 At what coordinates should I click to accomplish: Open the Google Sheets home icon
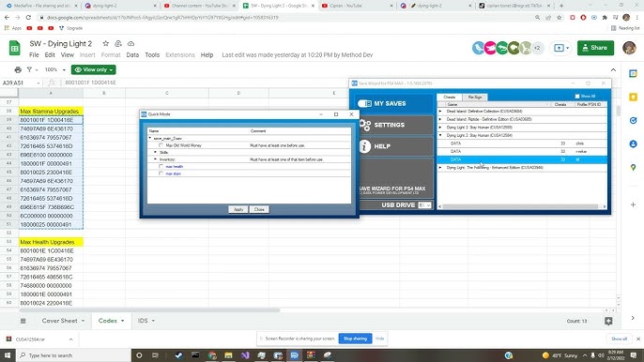14,48
